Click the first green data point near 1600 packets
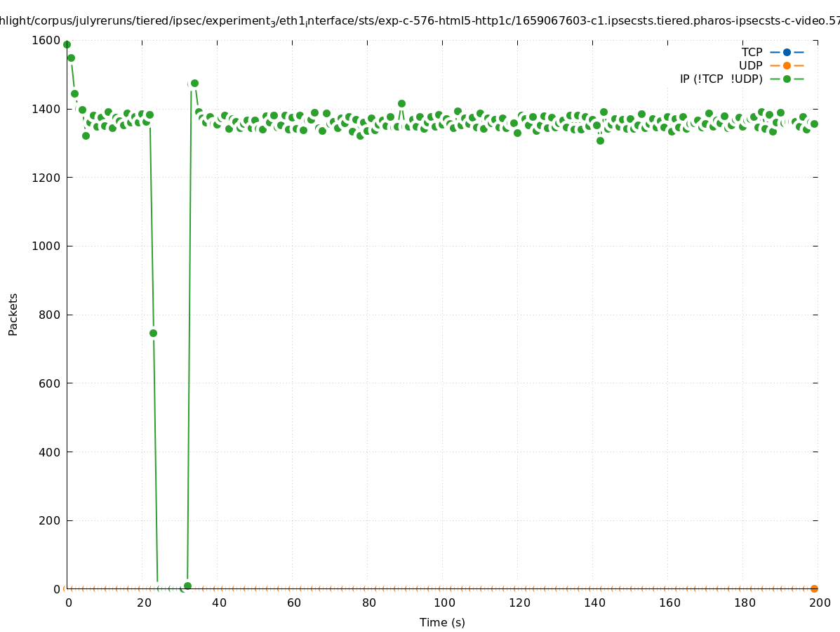 pos(67,44)
